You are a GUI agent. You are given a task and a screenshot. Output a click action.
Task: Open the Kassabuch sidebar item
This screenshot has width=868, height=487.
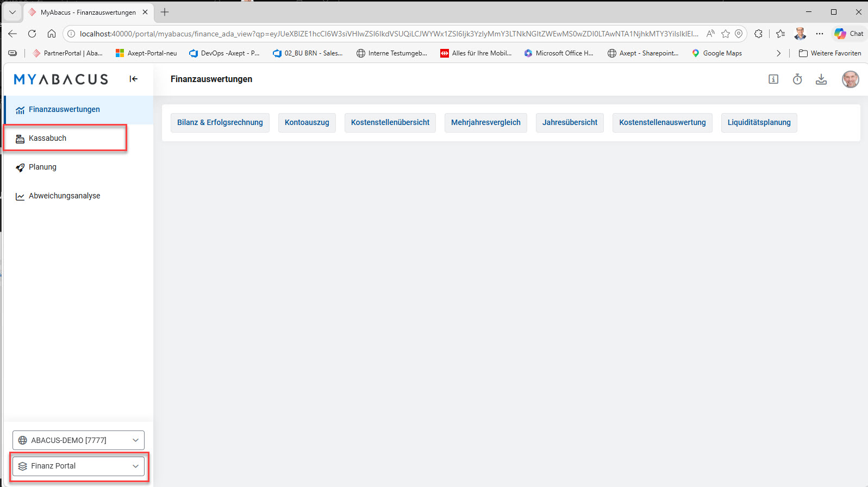pos(79,139)
